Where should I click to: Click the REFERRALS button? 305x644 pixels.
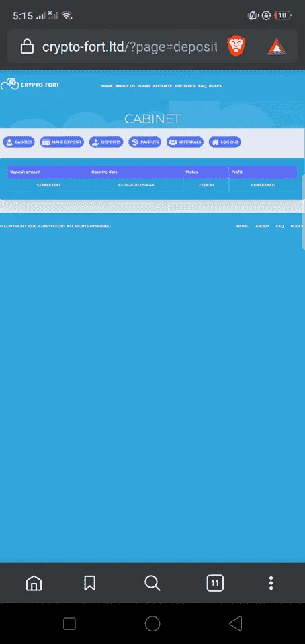point(185,142)
